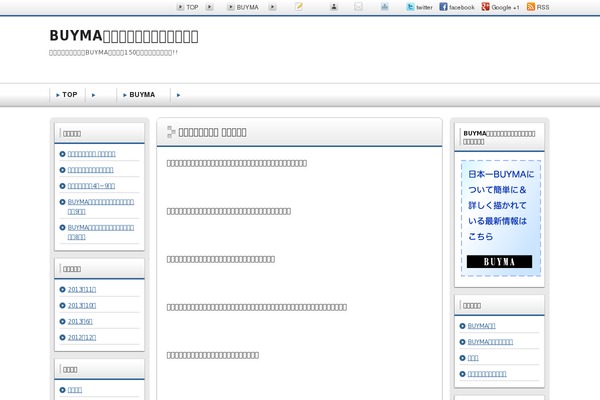
Task: Open the Google +1 text link
Action: tap(505, 7)
